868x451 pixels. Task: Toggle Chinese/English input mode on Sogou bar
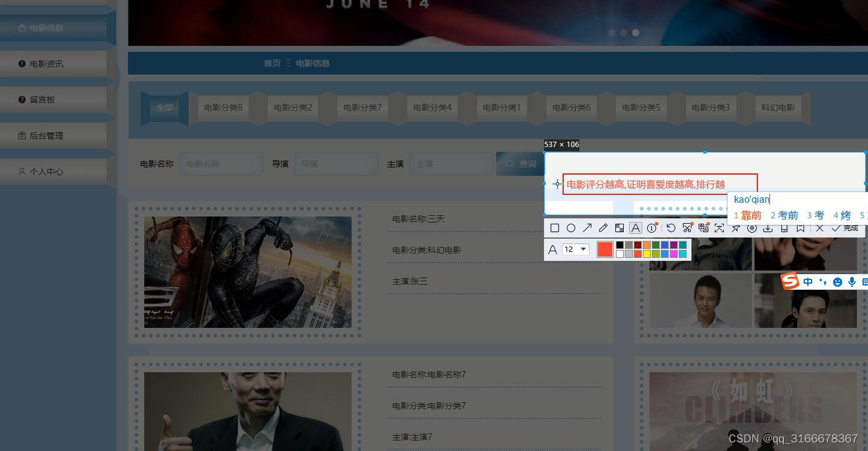point(808,282)
